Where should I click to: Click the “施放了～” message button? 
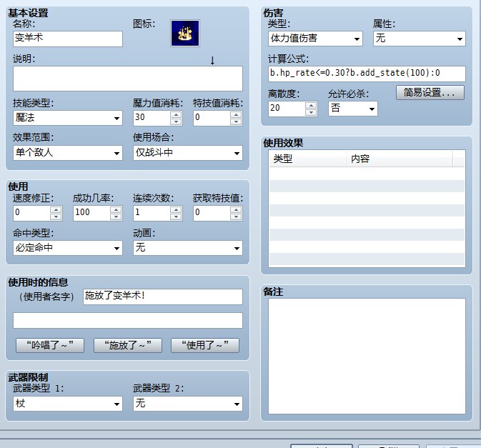click(128, 345)
